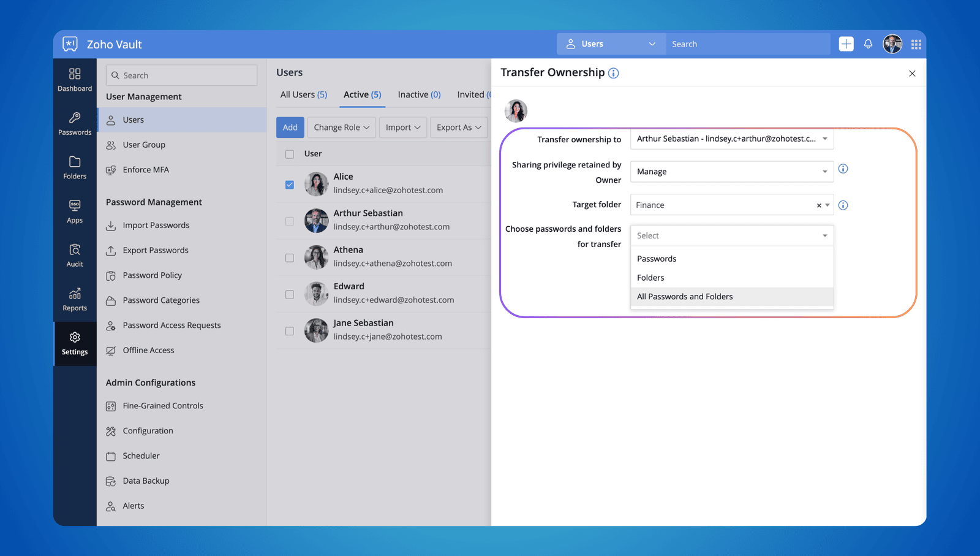
Task: Click the Add user button
Action: click(x=290, y=128)
